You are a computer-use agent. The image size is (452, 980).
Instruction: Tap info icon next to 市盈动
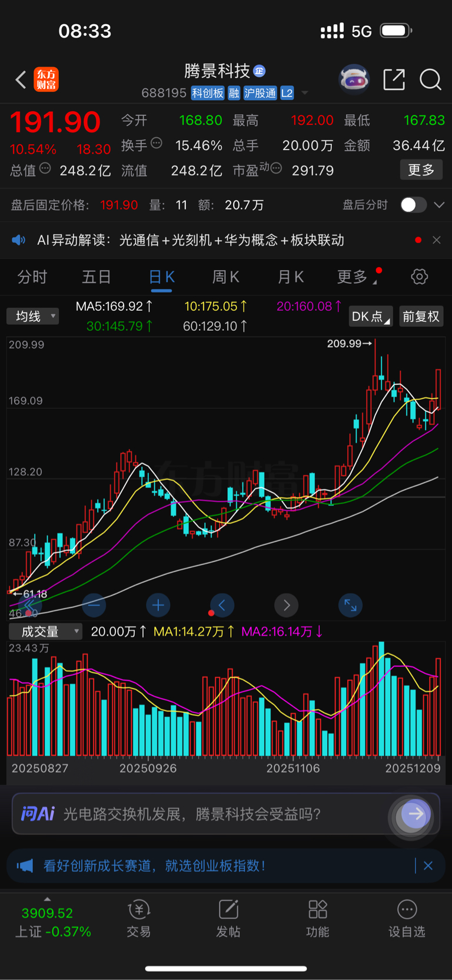275,169
